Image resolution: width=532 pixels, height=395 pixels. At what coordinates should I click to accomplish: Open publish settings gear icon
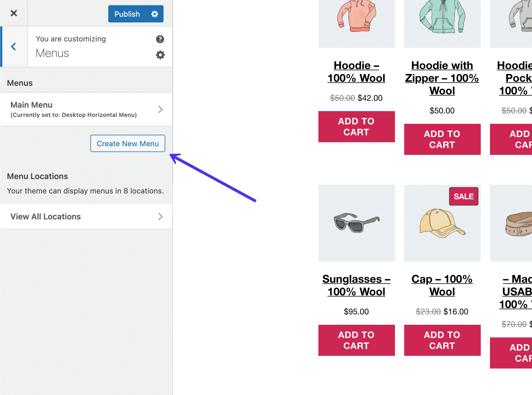[x=155, y=14]
